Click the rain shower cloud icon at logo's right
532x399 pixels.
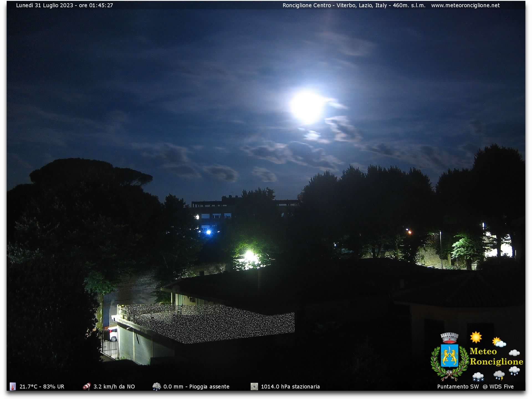tap(514, 370)
